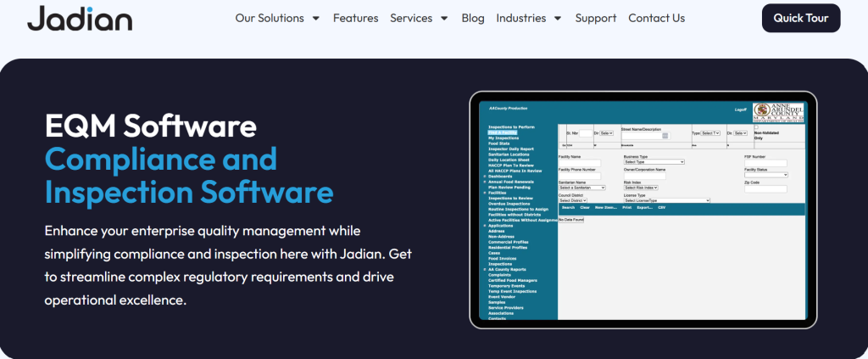Open Certified Food Managers

(x=513, y=280)
